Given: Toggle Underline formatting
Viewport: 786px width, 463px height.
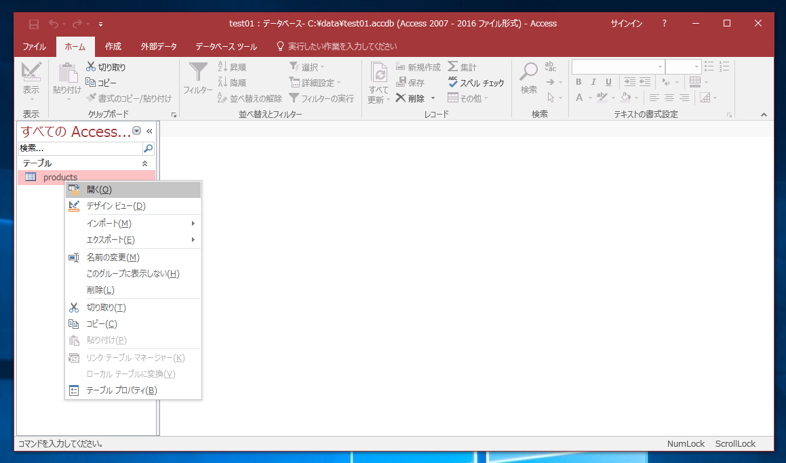Looking at the screenshot, I should (x=608, y=82).
